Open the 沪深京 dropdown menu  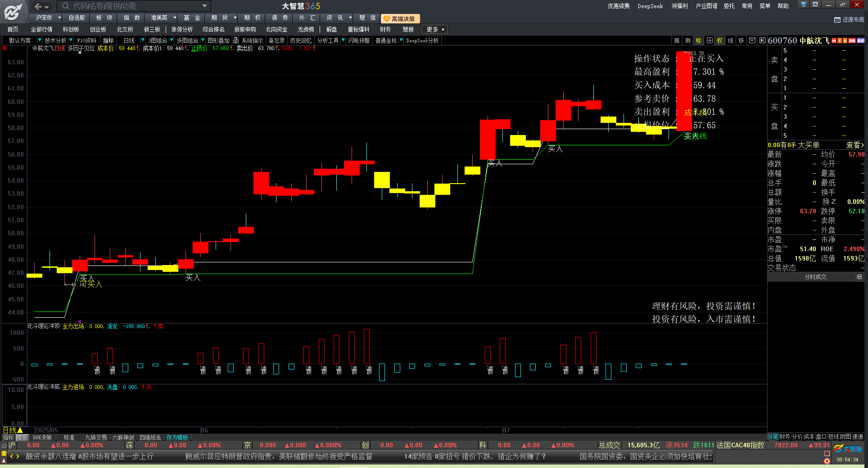tap(59, 18)
